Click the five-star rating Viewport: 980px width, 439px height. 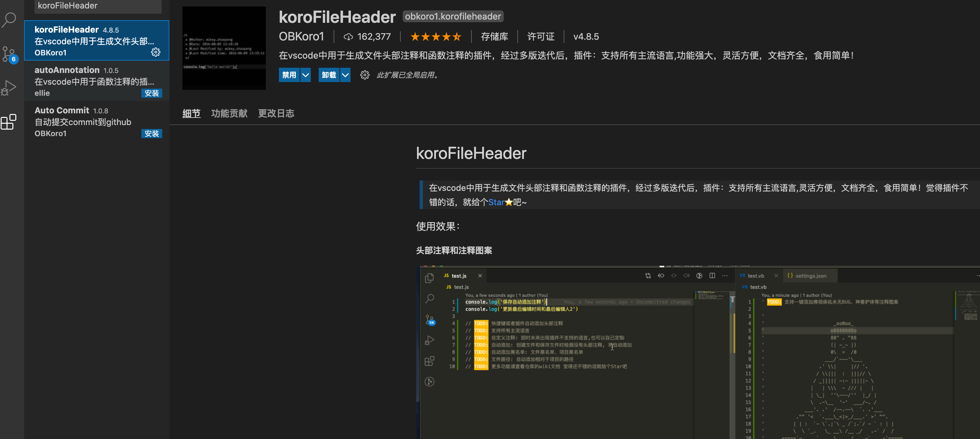(x=436, y=36)
